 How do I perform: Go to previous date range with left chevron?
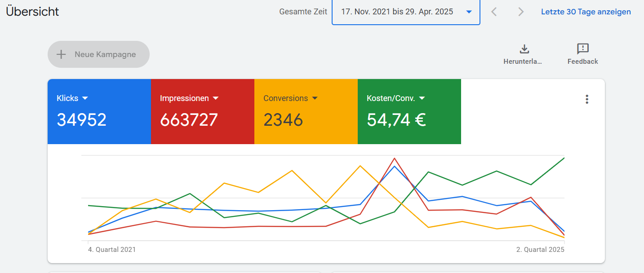point(494,12)
